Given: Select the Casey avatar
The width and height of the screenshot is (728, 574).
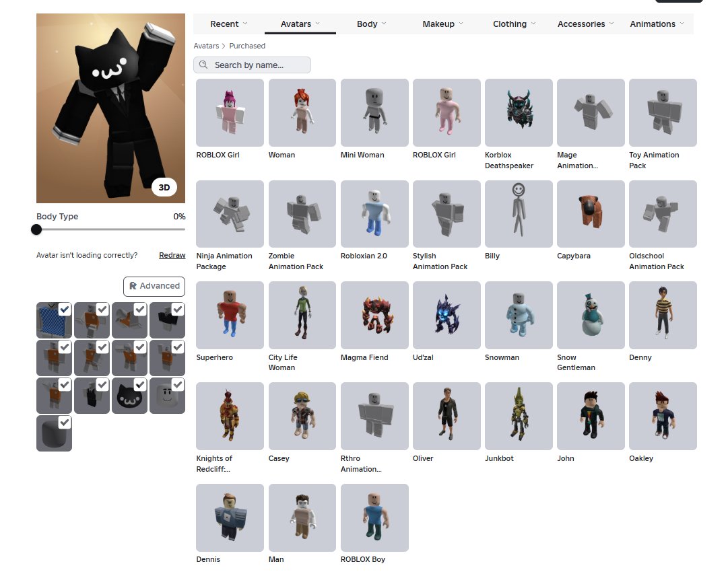Looking at the screenshot, I should (x=302, y=417).
